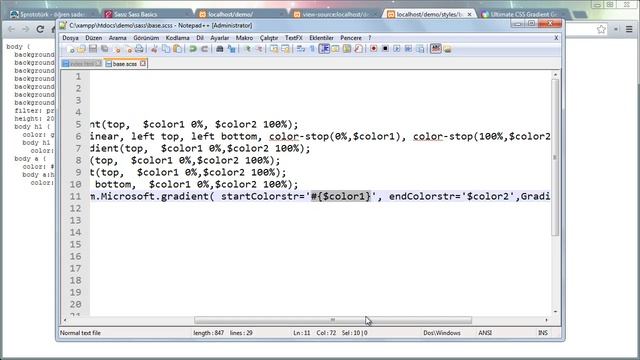This screenshot has width=640, height=360.
Task: Toggle synchronized vertical scrolling icon
Action: (274, 49)
